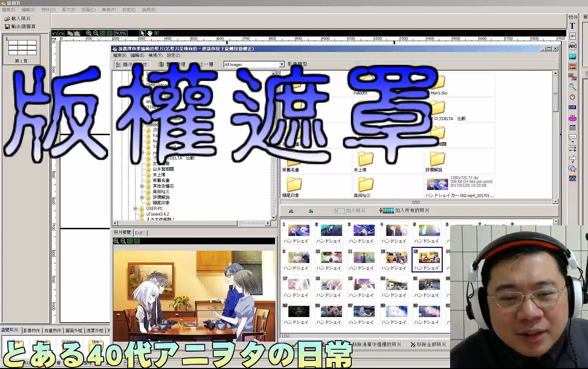This screenshot has height=369, width=588.
Task: Set photo preview to 1:1
Action: click(137, 241)
